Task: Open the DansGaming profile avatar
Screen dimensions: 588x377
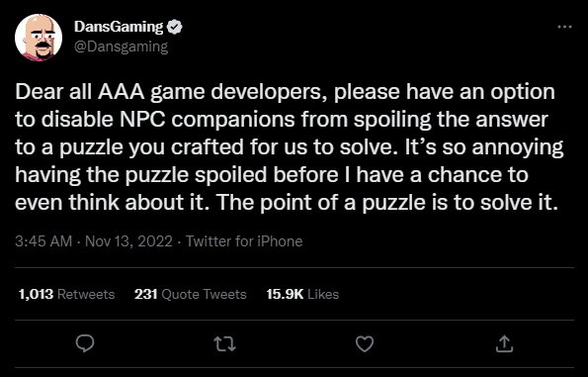Action: pos(39,38)
